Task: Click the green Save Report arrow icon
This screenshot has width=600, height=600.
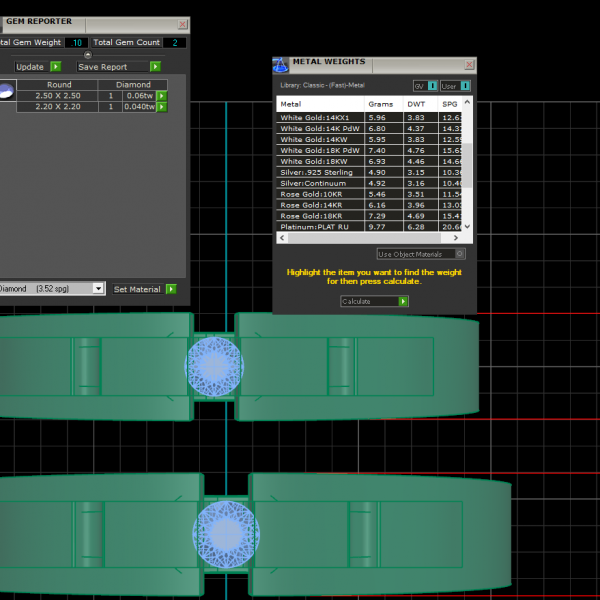Action: coord(155,67)
